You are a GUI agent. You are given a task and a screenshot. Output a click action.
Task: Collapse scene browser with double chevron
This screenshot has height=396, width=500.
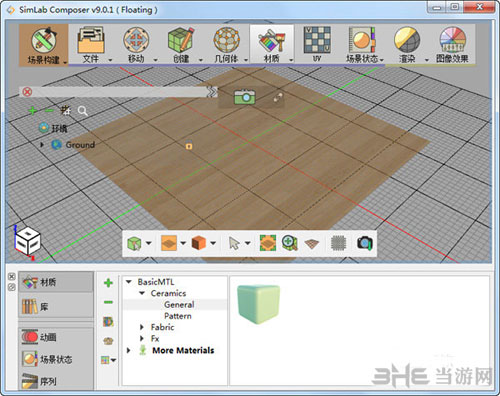click(x=212, y=92)
